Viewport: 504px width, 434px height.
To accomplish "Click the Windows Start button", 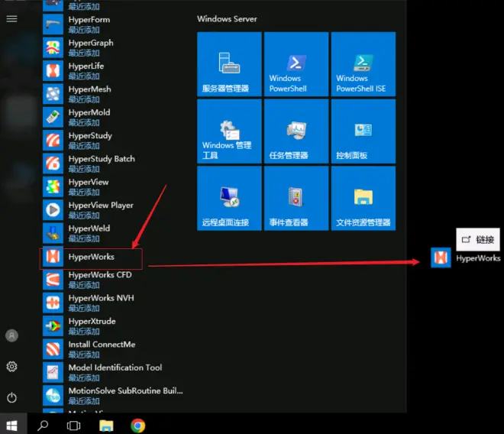I will [12, 426].
